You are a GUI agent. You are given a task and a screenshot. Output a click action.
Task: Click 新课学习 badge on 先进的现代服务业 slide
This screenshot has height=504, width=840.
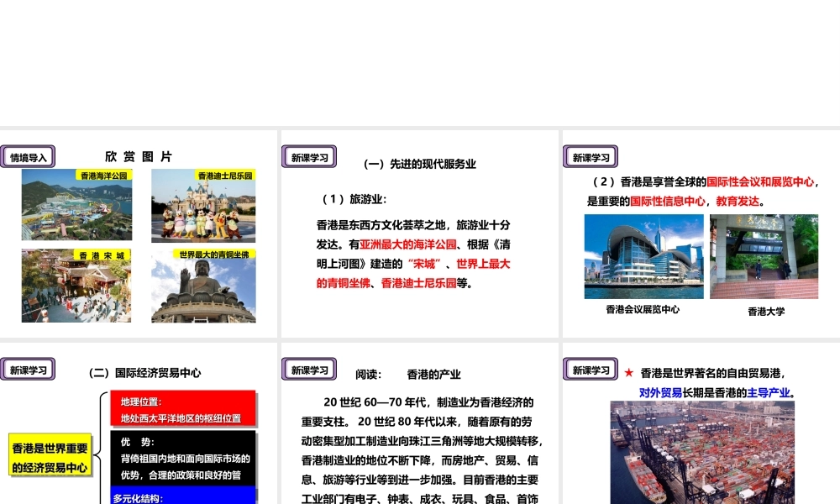coord(309,157)
